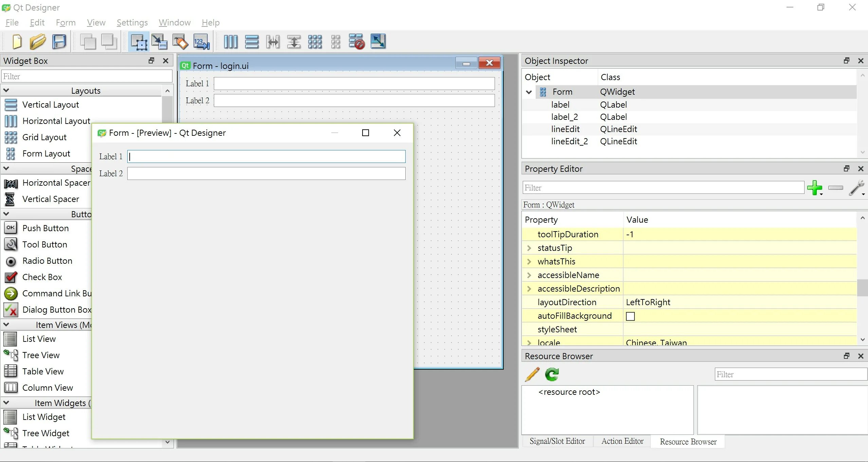Select Edit Signals/Slots mode icon
Image resolution: width=868 pixels, height=462 pixels.
coord(159,42)
